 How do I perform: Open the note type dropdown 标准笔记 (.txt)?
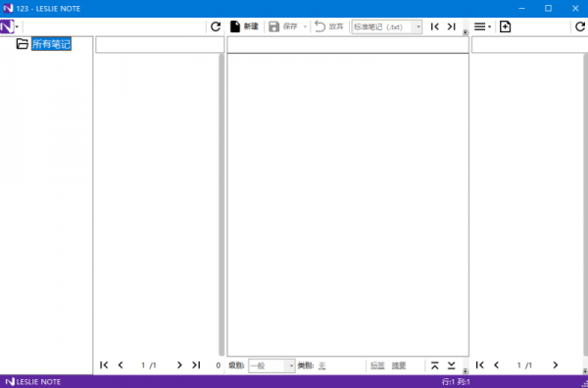(x=387, y=27)
